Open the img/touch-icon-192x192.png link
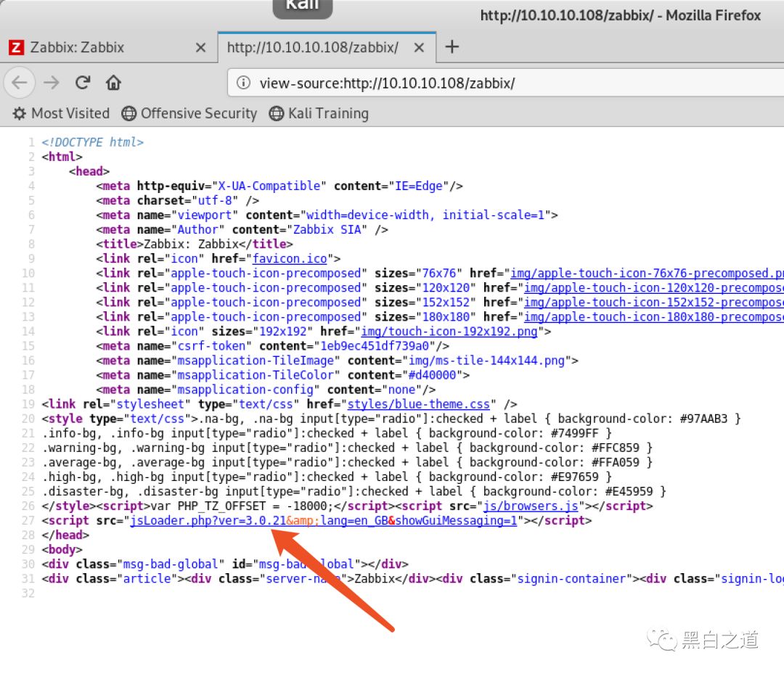The width and height of the screenshot is (784, 674). pyautogui.click(x=449, y=332)
